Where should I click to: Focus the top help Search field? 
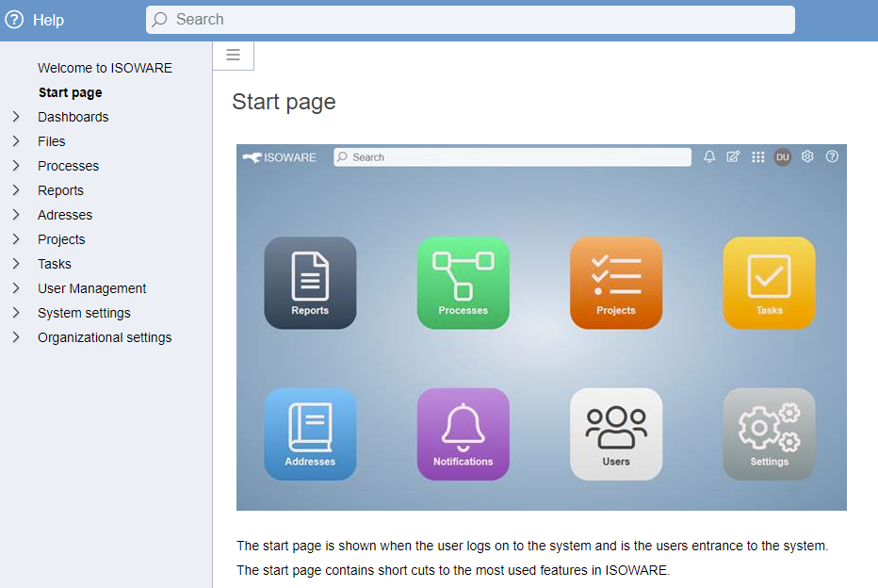click(470, 20)
